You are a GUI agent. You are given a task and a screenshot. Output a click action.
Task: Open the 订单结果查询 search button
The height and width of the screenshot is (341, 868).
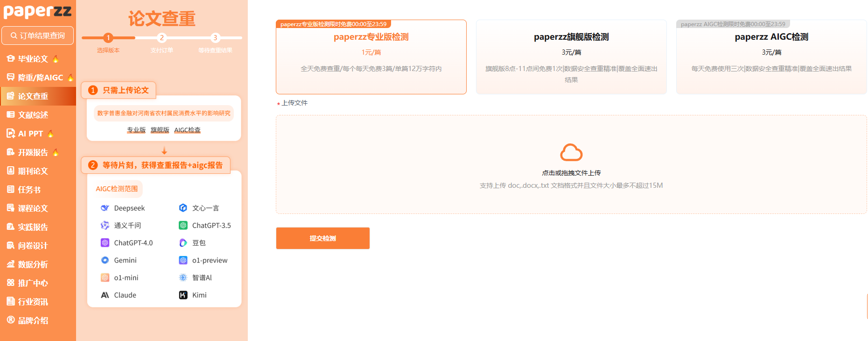click(x=38, y=36)
